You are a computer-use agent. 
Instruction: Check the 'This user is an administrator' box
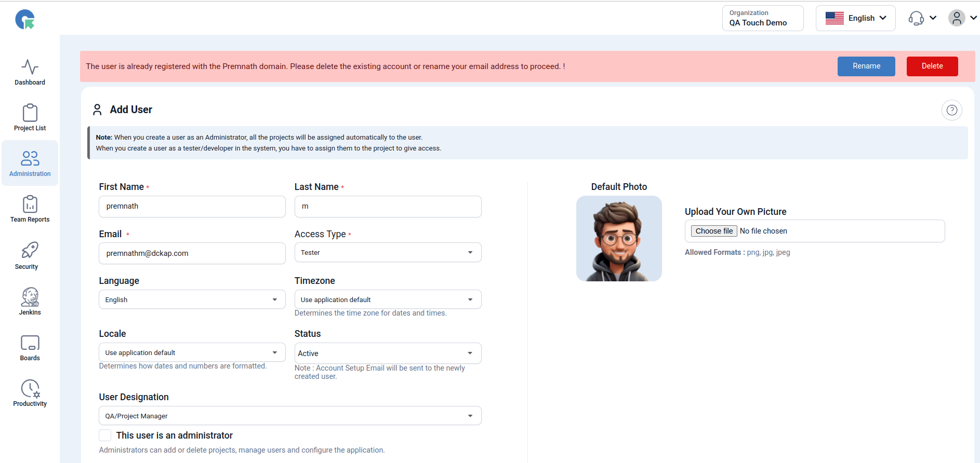(x=105, y=435)
